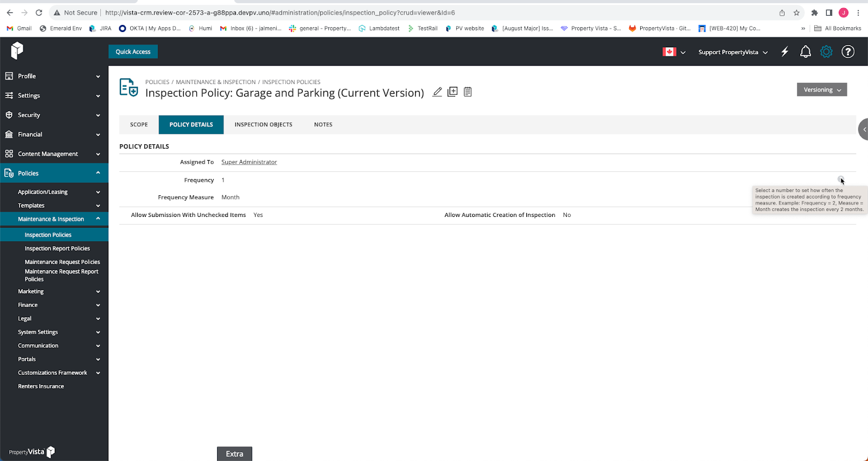Open the browser profile avatar
Viewport: 868px width, 461px height.
pos(844,12)
